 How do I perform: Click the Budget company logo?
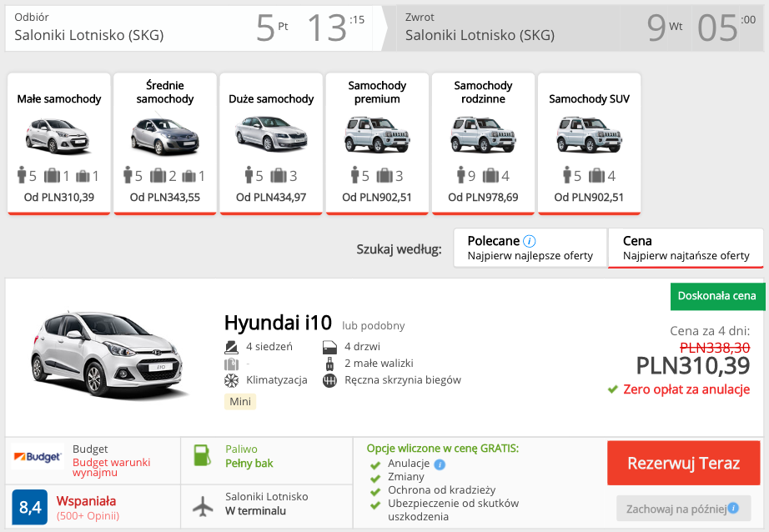point(38,456)
